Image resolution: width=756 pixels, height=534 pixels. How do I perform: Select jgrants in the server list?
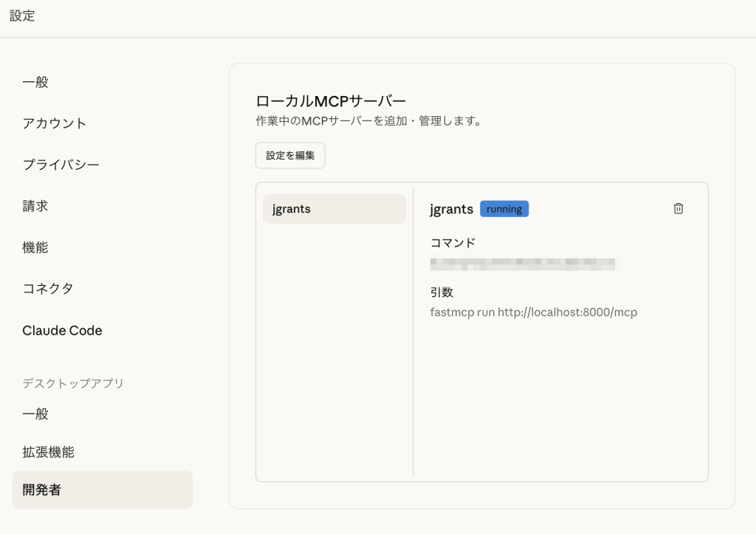click(x=334, y=209)
